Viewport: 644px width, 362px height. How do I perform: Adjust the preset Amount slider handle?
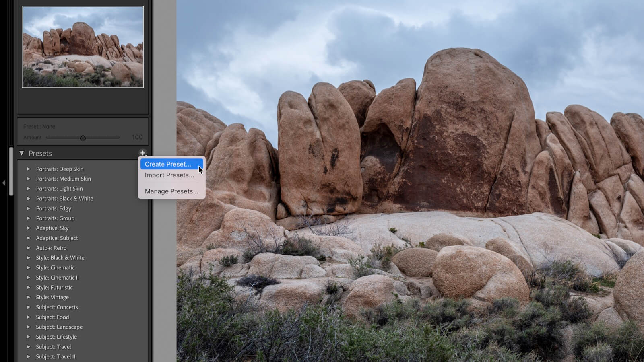83,138
